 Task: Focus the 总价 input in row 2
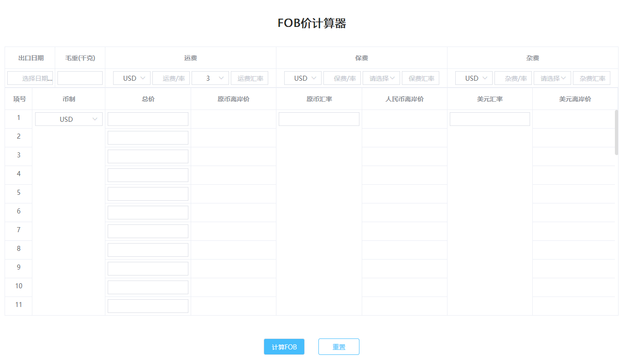point(148,138)
